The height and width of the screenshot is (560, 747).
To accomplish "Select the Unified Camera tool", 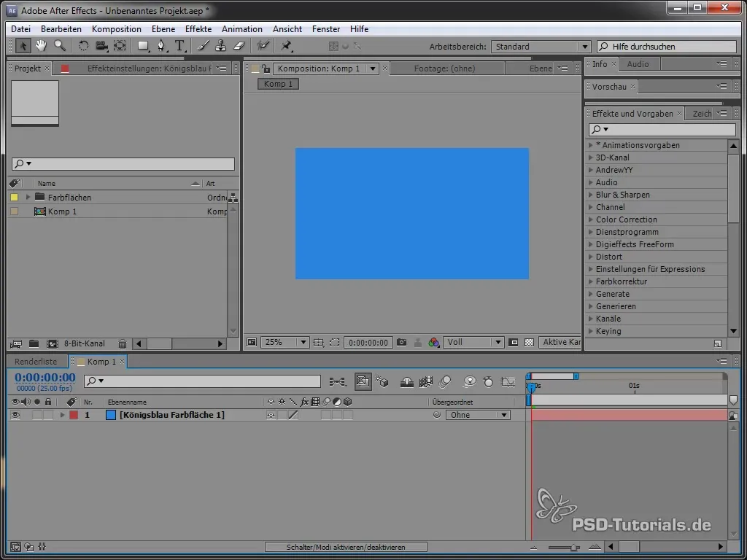I will pyautogui.click(x=101, y=46).
